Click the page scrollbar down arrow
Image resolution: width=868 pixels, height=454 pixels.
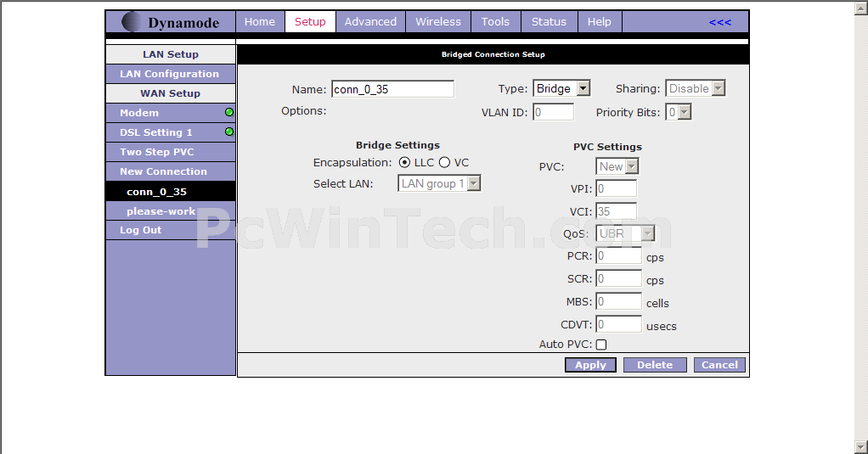[861, 447]
